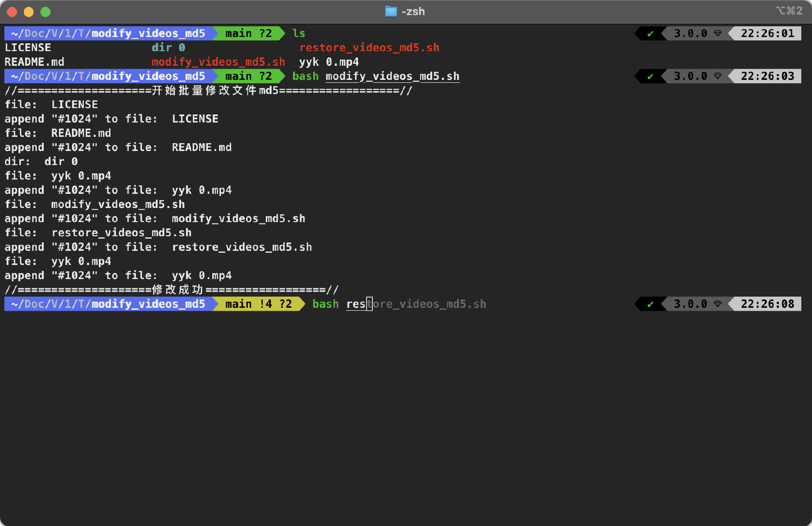Image resolution: width=812 pixels, height=526 pixels.
Task: Click the gem icon on the 22:26:01 line
Action: [718, 34]
